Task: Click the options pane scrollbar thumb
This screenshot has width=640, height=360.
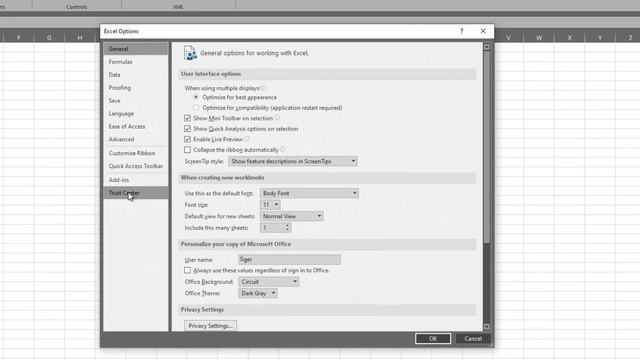Action: [487, 147]
